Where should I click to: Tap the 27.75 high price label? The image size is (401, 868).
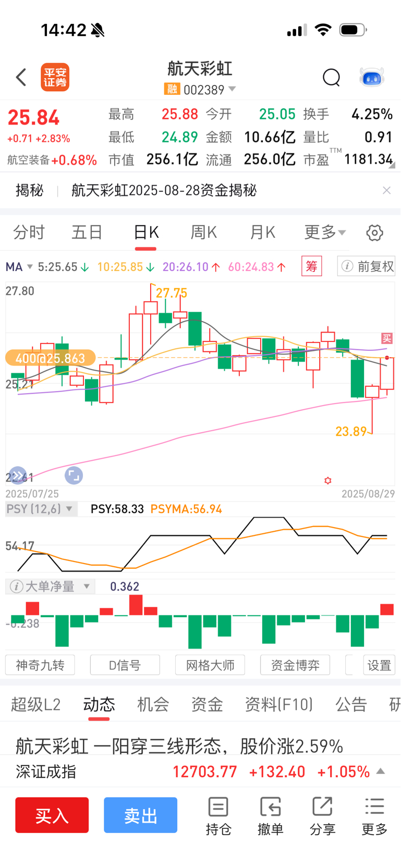coord(171,293)
